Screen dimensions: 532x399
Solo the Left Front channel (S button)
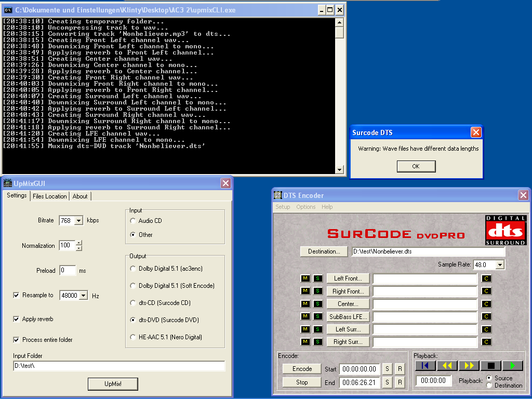(317, 278)
